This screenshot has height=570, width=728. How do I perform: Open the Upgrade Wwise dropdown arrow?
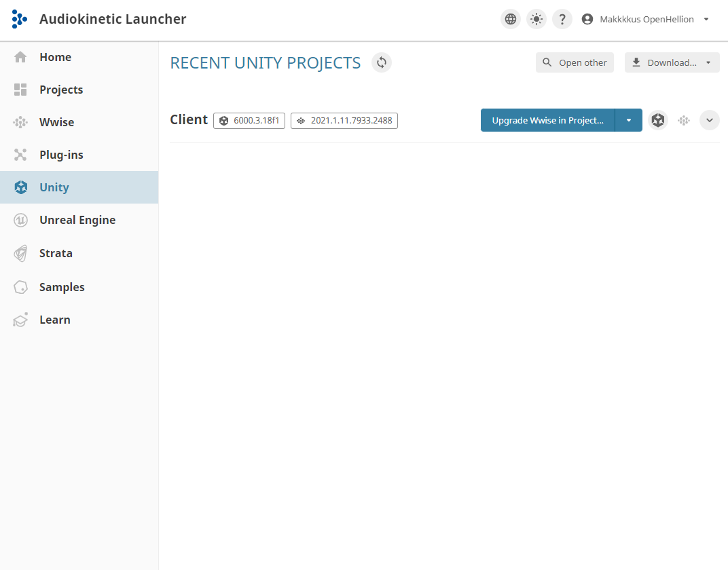[629, 120]
